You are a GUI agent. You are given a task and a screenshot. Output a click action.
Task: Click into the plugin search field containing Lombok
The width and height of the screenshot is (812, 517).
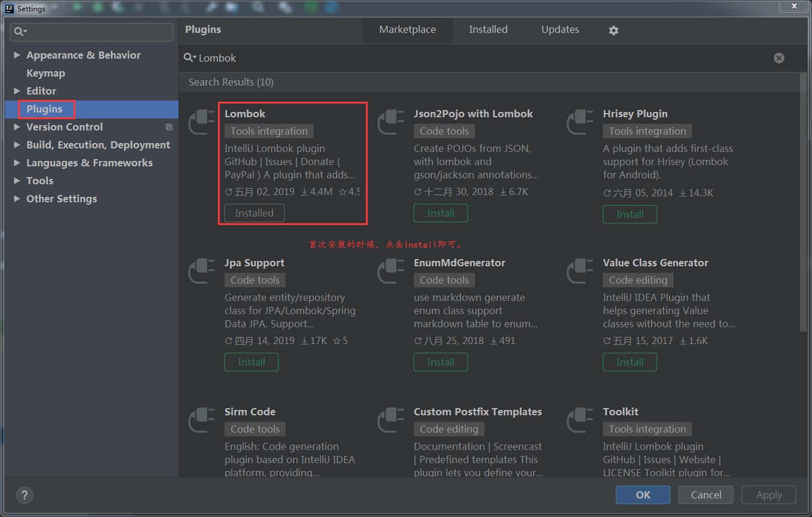tap(484, 58)
